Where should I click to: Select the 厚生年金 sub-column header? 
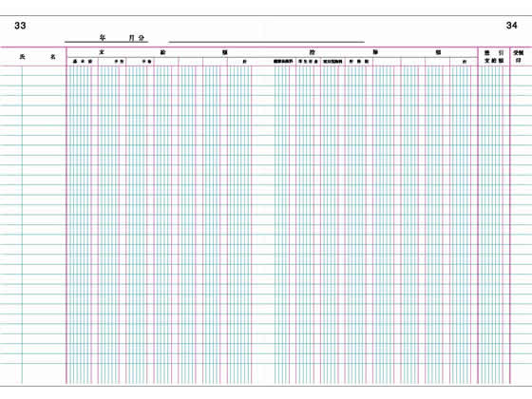(308, 62)
